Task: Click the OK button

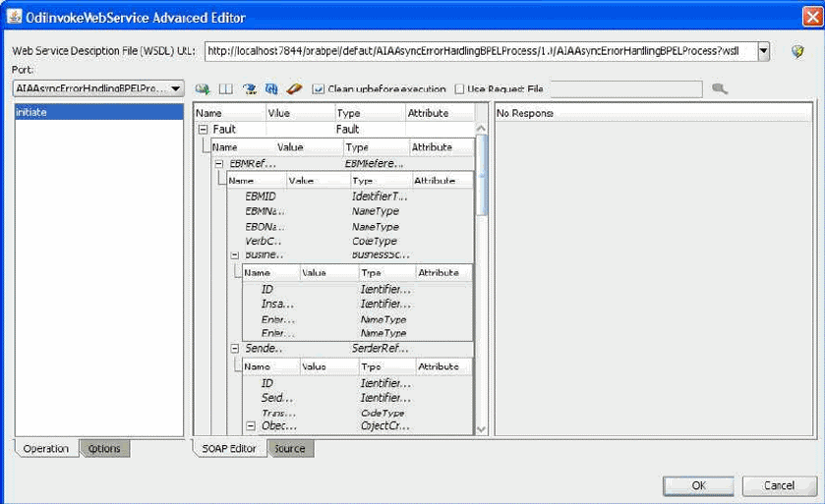Action: pos(699,485)
